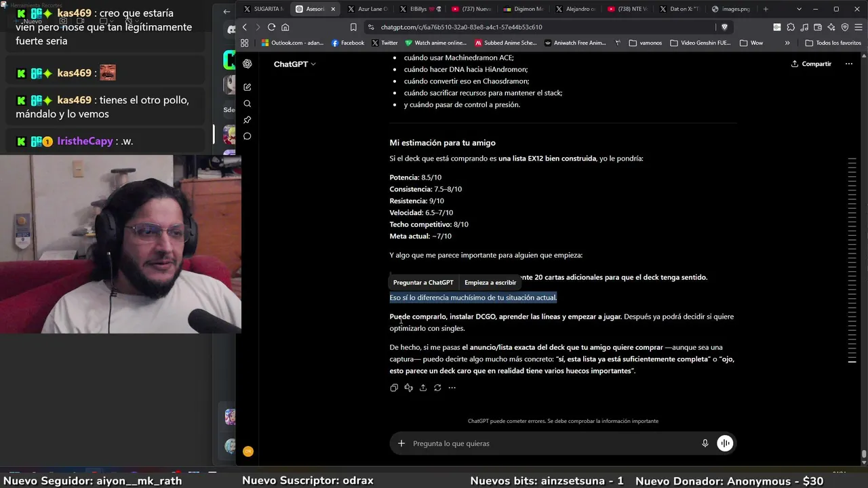868x488 pixels.
Task: Launch voice mode from the composer
Action: pyautogui.click(x=725, y=443)
